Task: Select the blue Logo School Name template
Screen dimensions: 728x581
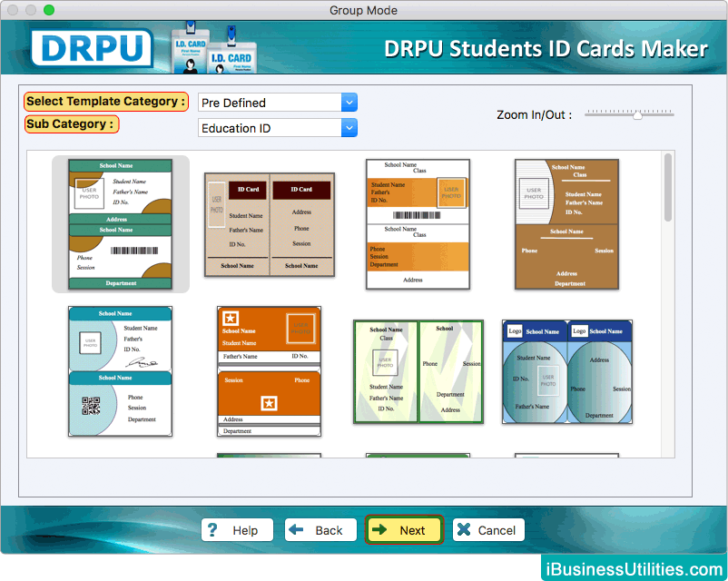Action: pyautogui.click(x=567, y=371)
